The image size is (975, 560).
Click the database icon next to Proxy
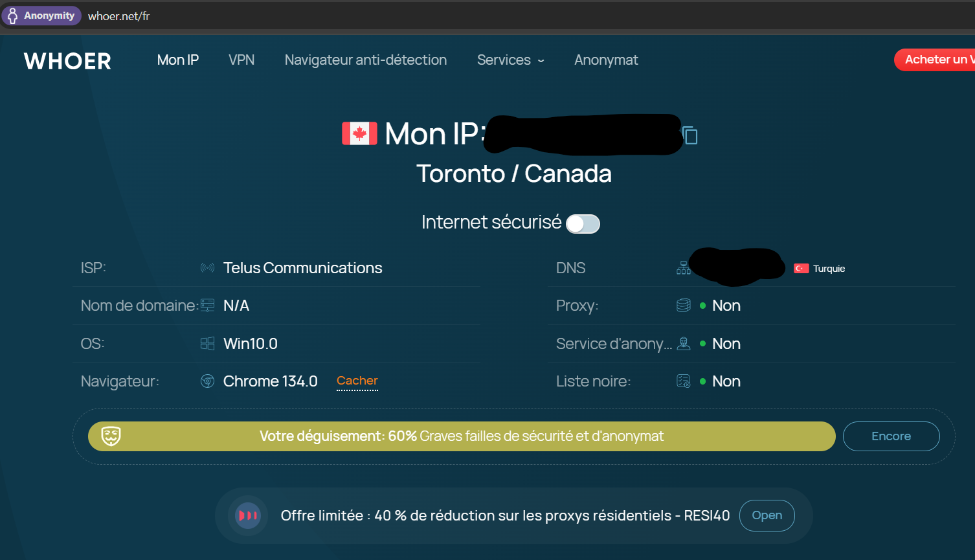683,304
